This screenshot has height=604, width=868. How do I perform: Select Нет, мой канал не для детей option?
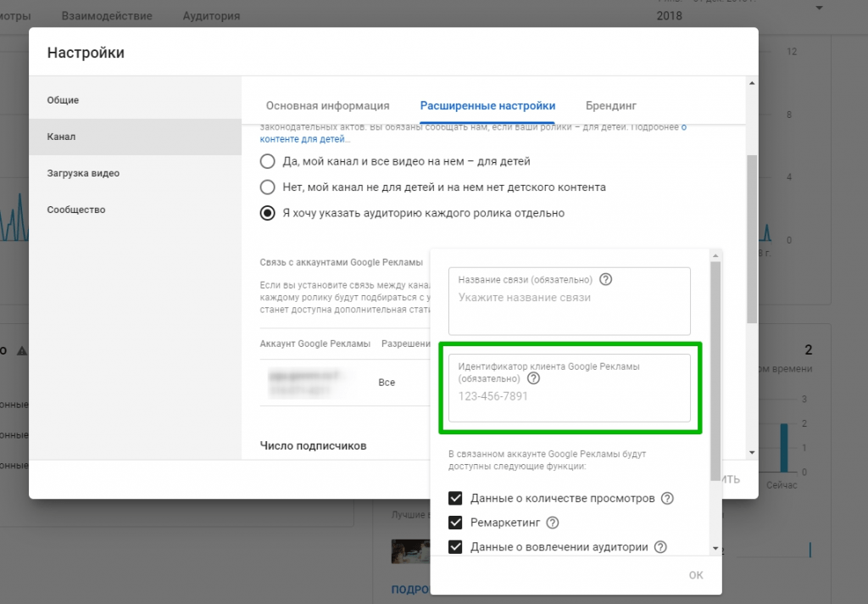pos(267,187)
